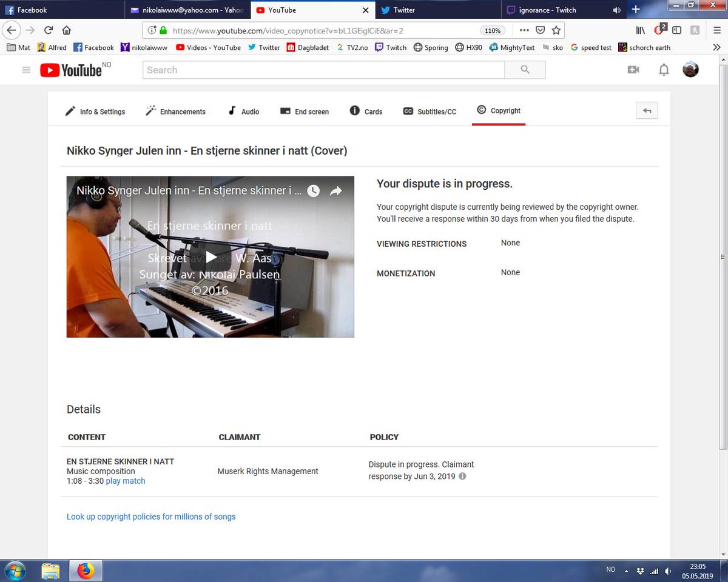Click the info icon next to Jun 3, 2019
The image size is (728, 582).
pyautogui.click(x=462, y=477)
